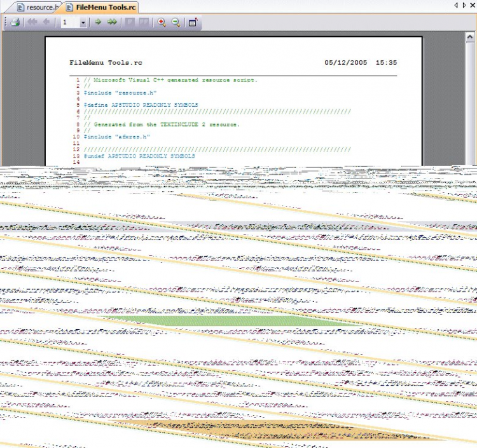Click the date "05/12/2005" in the header

(345, 63)
